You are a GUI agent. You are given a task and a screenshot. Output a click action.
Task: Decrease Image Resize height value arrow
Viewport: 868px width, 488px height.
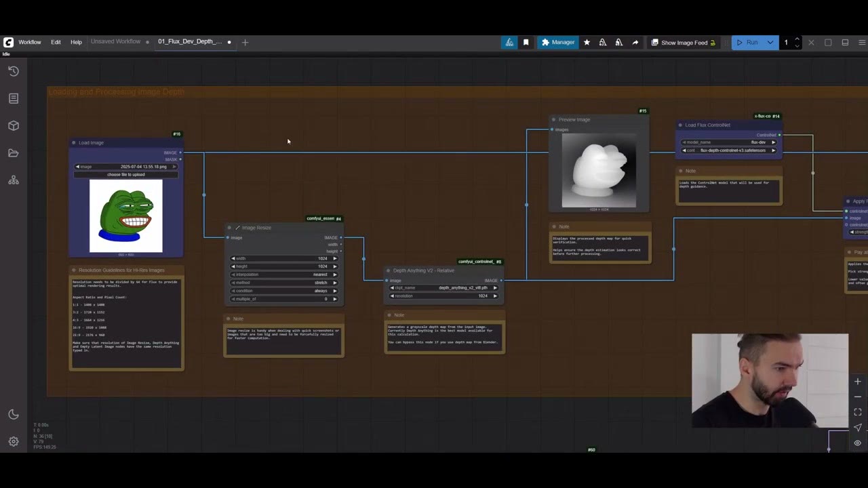[234, 266]
